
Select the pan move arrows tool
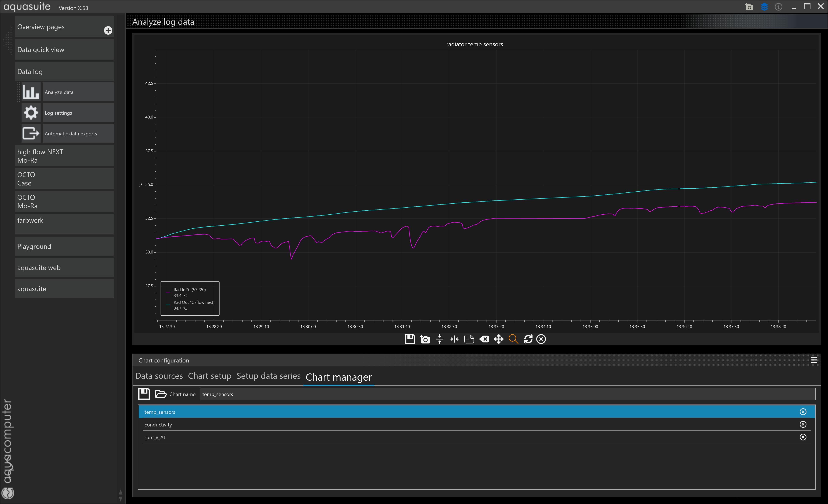tap(499, 339)
